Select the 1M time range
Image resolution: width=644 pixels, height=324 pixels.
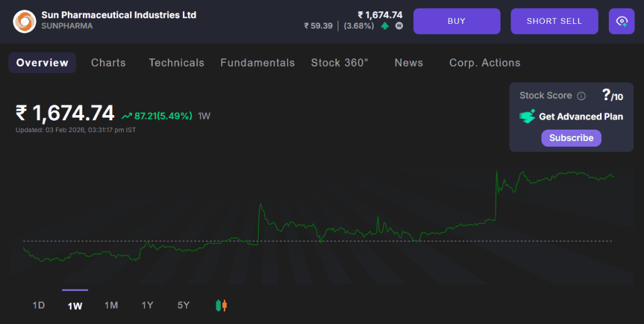[x=111, y=306]
